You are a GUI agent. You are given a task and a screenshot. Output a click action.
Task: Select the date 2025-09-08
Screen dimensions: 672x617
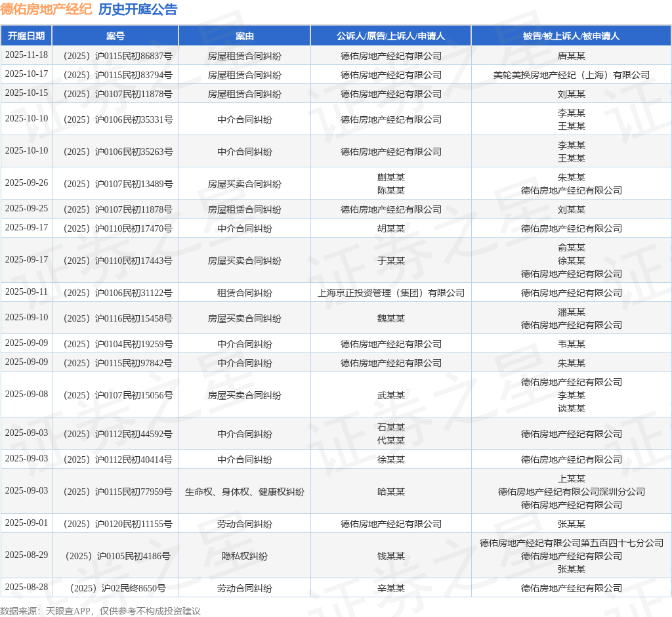click(26, 394)
